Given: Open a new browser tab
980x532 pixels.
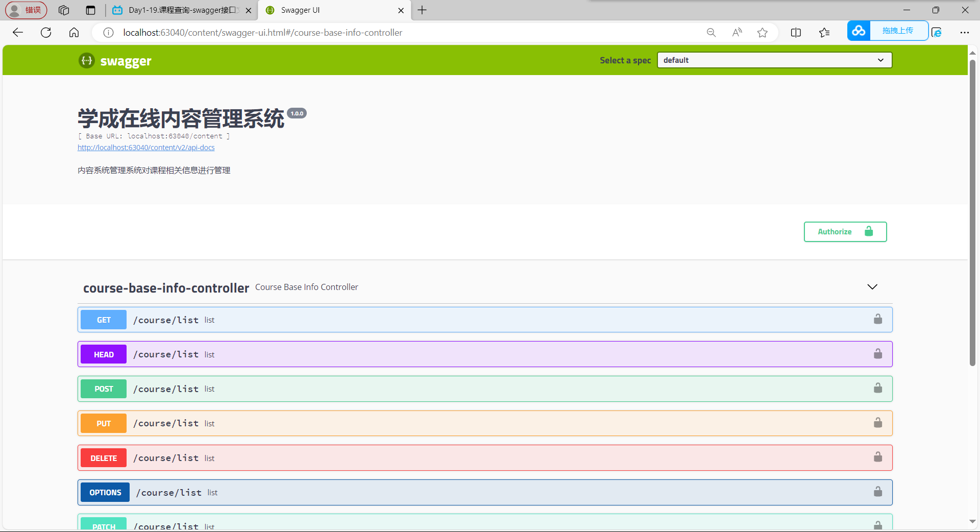Looking at the screenshot, I should click(422, 10).
